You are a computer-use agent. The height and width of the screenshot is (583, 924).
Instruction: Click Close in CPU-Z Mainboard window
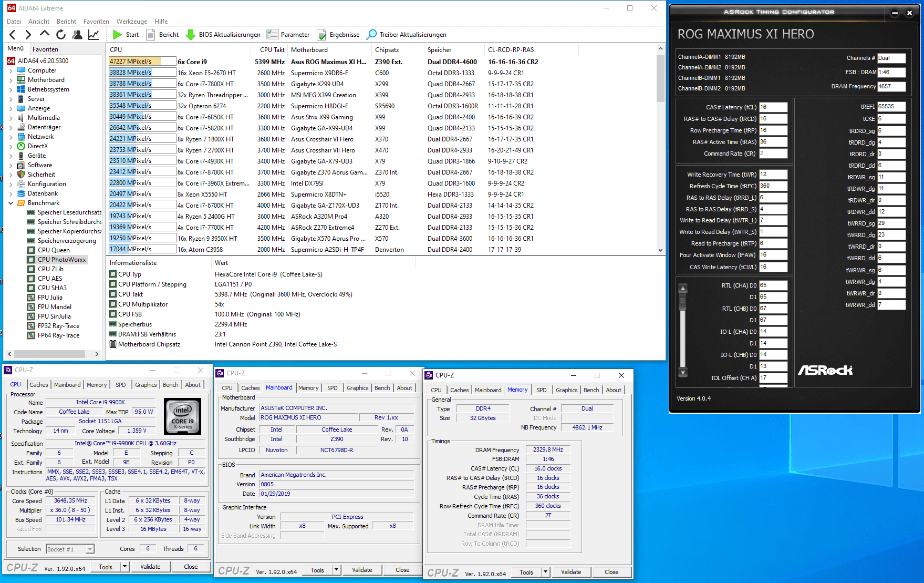pos(402,570)
